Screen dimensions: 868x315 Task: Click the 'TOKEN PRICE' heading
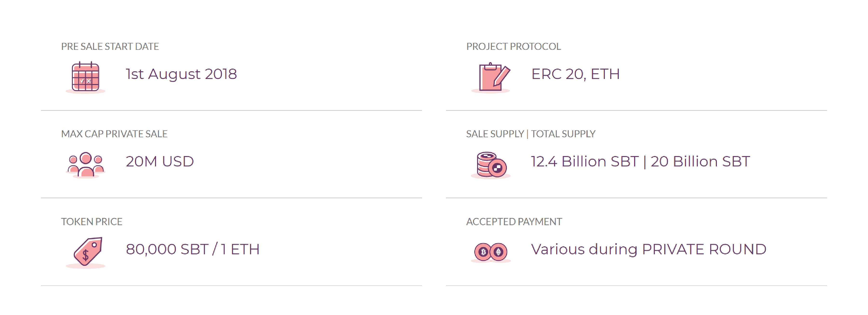click(92, 222)
